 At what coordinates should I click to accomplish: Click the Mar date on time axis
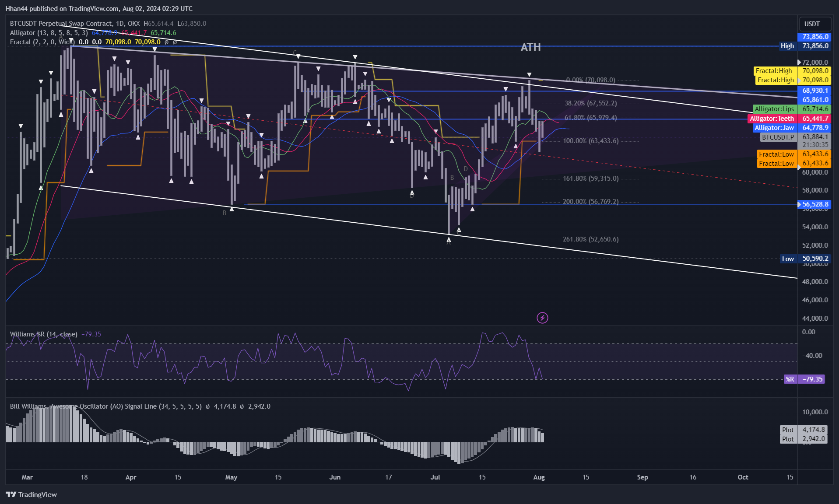coord(27,477)
